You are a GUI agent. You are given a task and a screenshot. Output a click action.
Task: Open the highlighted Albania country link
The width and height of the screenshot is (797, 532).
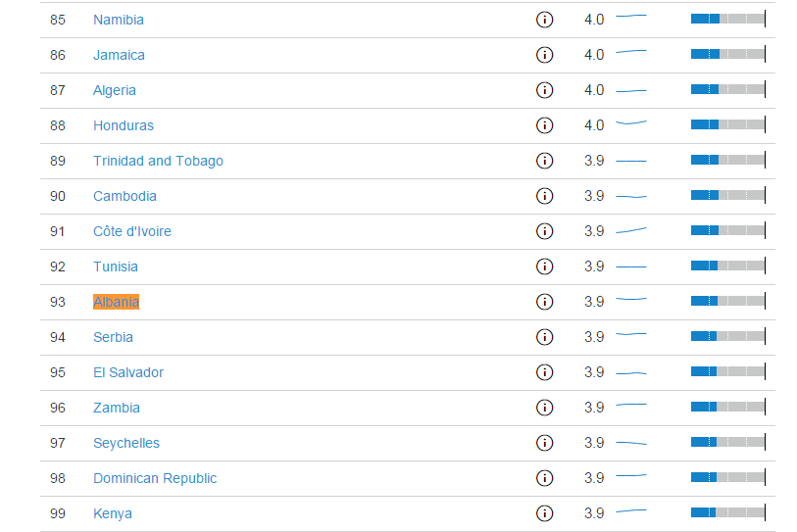pyautogui.click(x=116, y=302)
